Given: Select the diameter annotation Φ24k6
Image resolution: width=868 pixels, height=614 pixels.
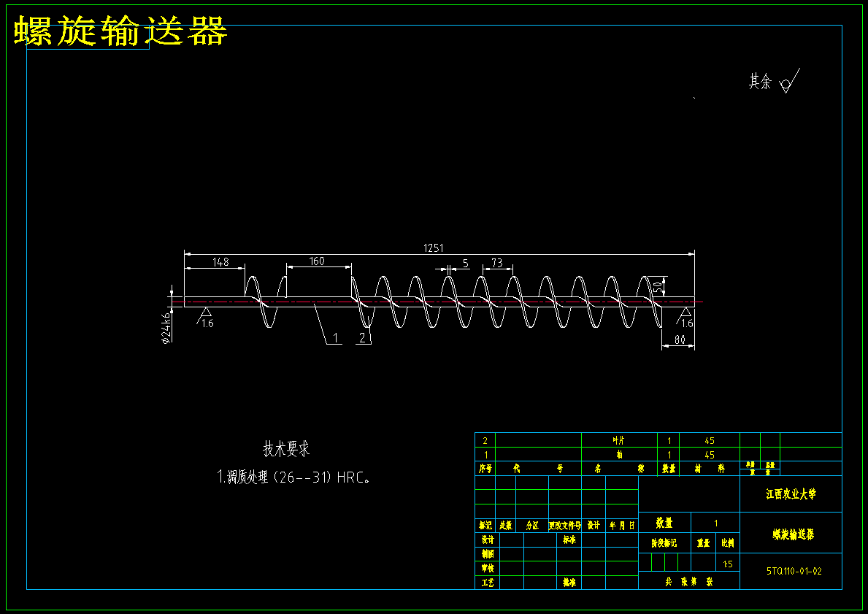Looking at the screenshot, I should pos(166,327).
